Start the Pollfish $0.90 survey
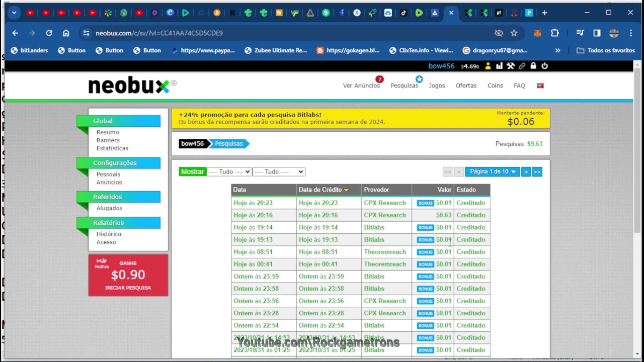 (128, 275)
